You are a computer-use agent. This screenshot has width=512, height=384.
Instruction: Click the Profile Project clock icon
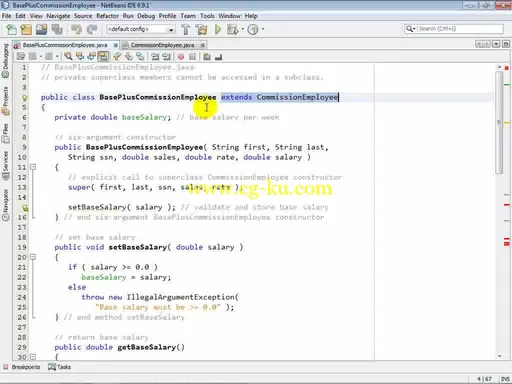click(x=253, y=30)
